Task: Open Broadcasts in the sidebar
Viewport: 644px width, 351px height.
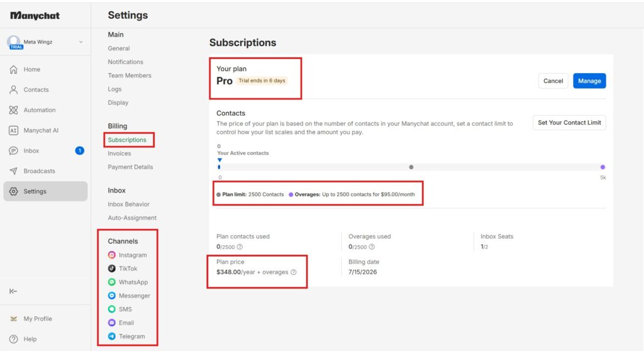Action: click(x=45, y=171)
